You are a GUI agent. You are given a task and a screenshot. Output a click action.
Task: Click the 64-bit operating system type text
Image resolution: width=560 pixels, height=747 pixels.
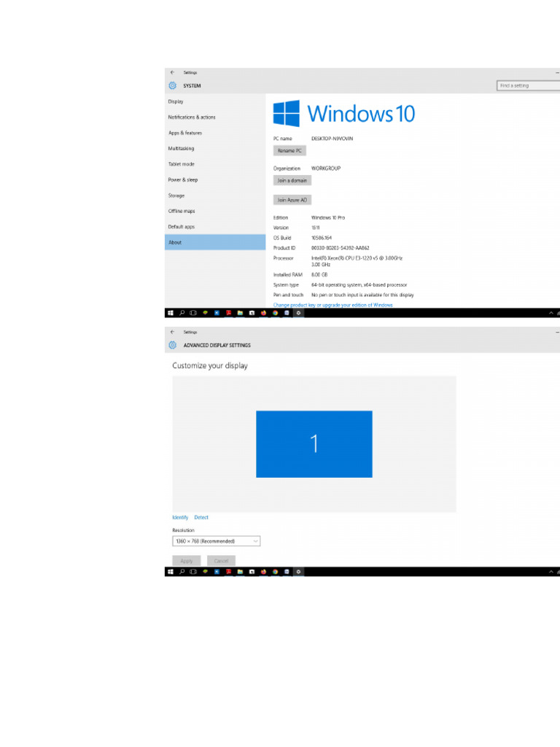click(359, 285)
